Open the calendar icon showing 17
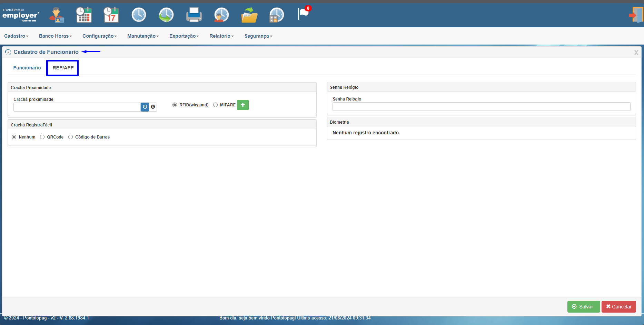 (111, 15)
